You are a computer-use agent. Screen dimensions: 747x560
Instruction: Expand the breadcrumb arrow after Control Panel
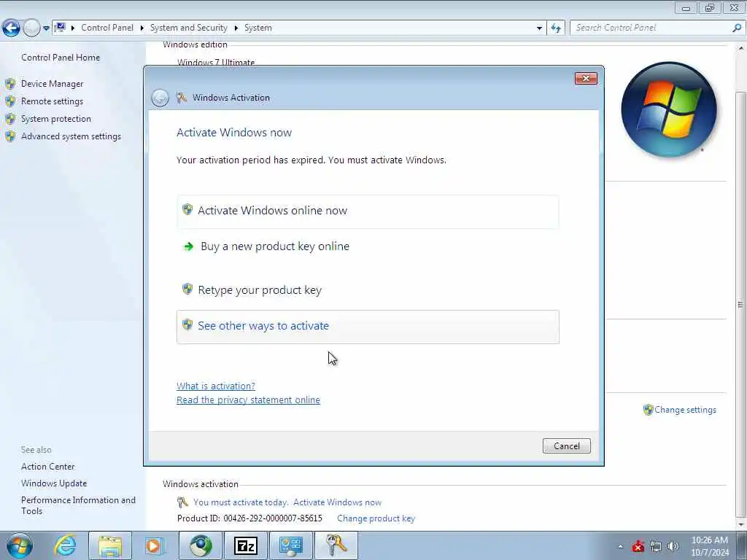click(x=142, y=28)
